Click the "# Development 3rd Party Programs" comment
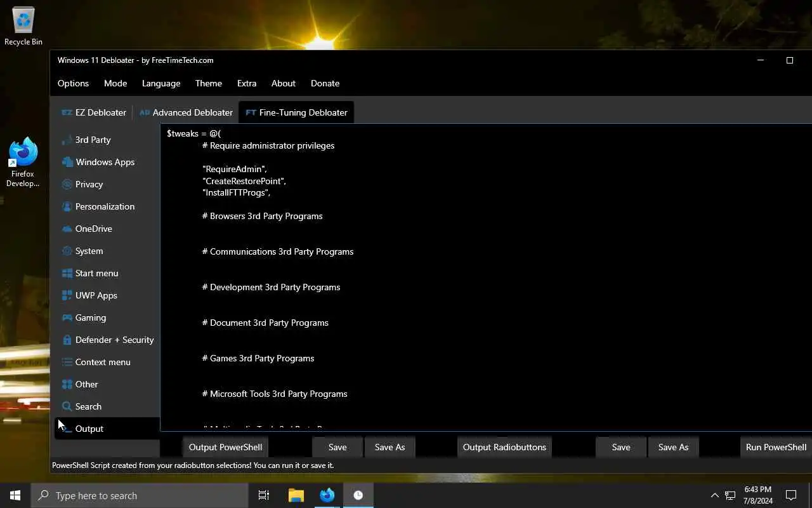Image resolution: width=812 pixels, height=508 pixels. (271, 287)
